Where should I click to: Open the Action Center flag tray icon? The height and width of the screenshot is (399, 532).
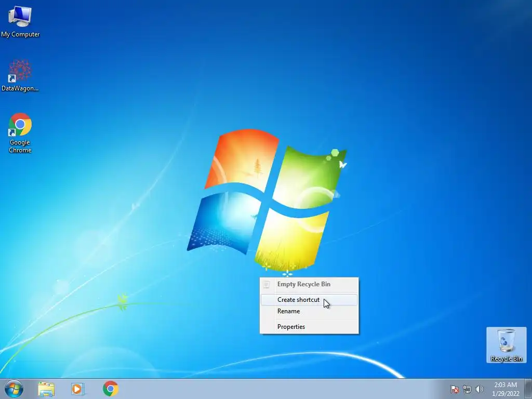point(455,389)
